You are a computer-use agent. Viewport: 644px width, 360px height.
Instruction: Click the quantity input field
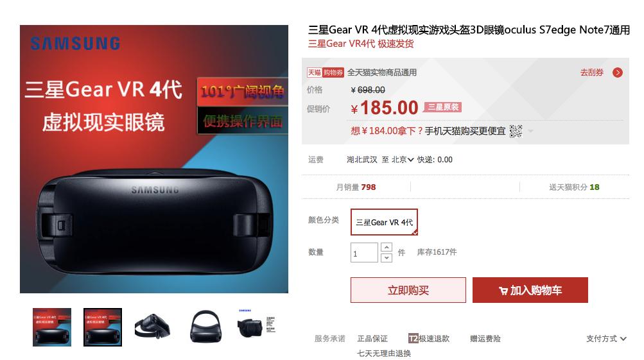point(364,252)
